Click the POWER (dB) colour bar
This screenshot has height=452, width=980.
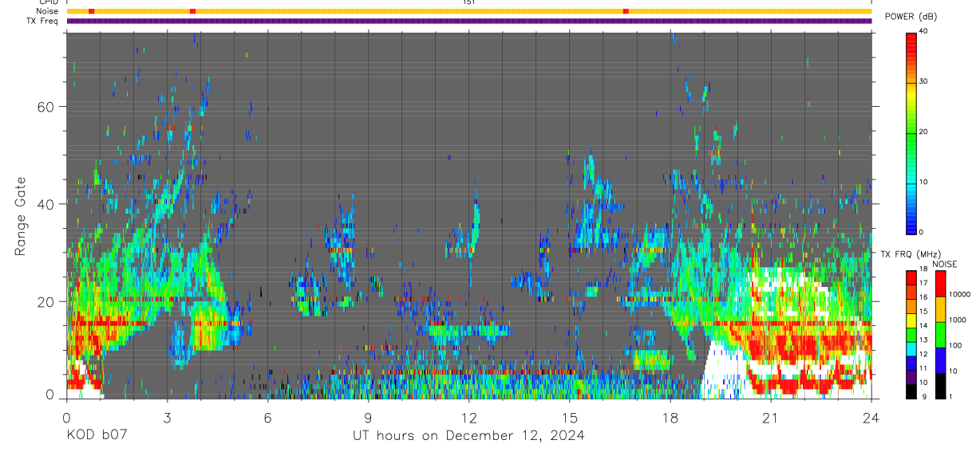click(911, 132)
